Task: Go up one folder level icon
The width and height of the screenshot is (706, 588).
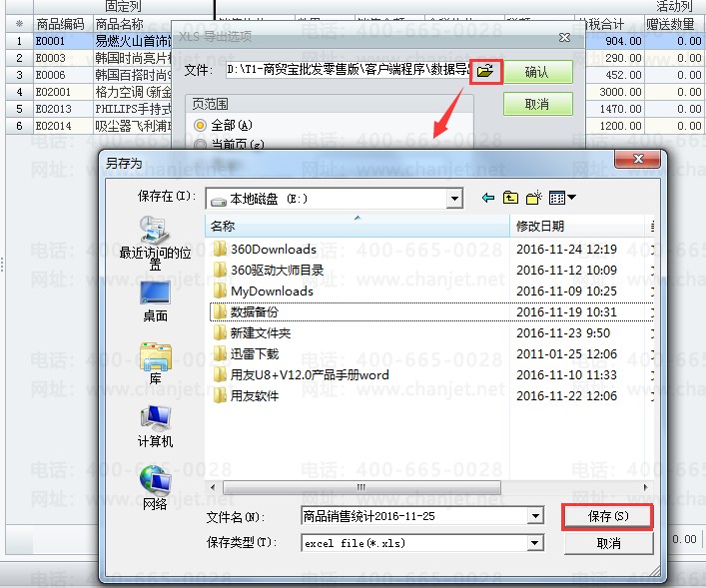Action: click(x=510, y=198)
